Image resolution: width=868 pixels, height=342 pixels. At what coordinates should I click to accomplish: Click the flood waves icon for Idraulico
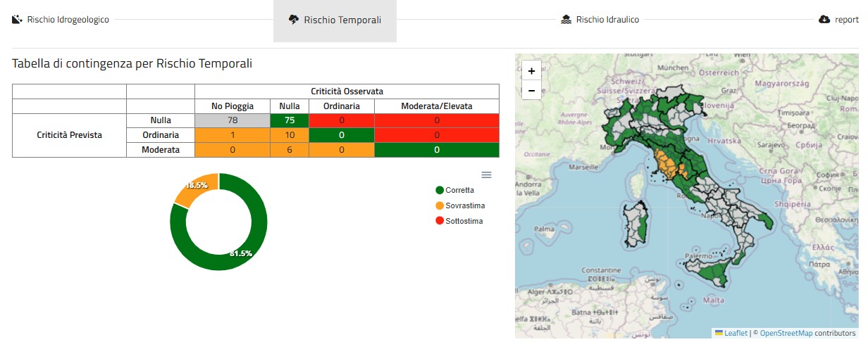566,20
